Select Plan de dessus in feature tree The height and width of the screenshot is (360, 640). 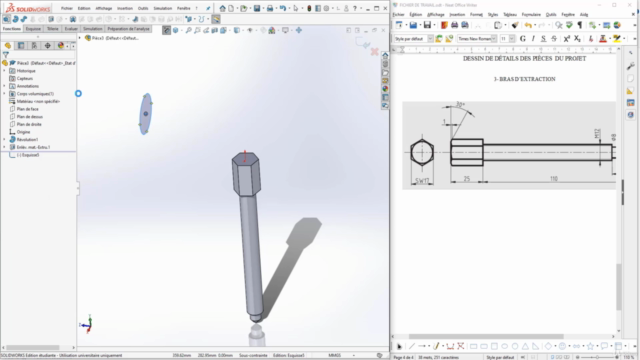pyautogui.click(x=29, y=117)
